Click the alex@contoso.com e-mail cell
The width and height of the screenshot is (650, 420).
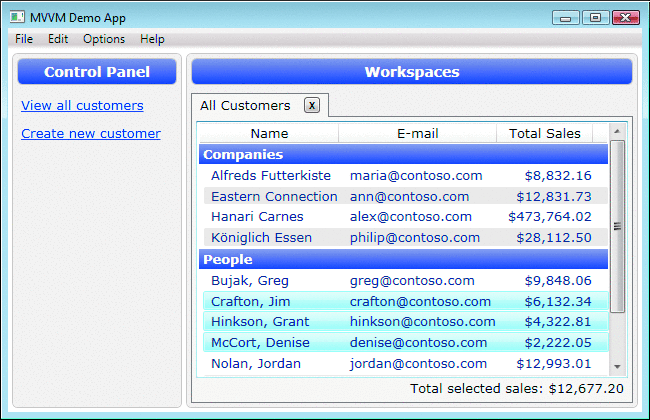point(410,216)
